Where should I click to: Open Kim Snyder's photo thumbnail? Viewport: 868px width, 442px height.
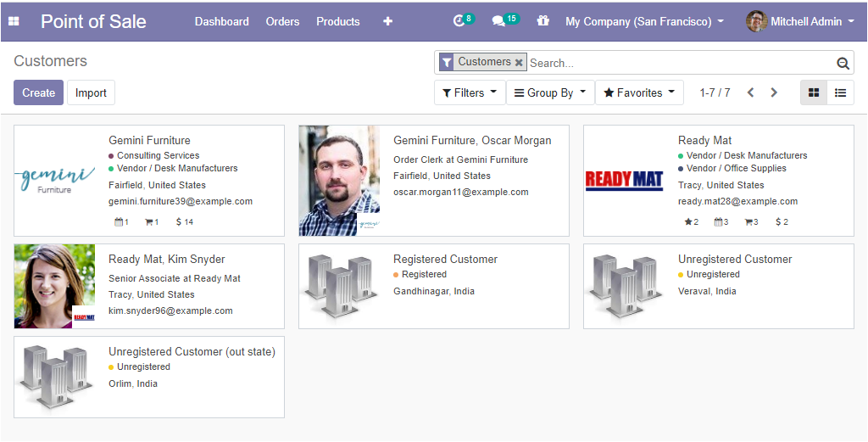coord(55,287)
